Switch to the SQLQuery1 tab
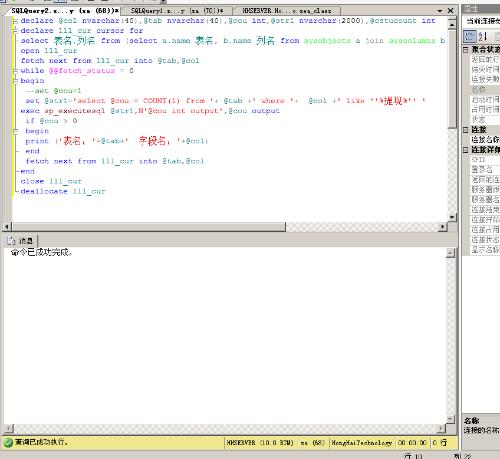Image resolution: width=500 pixels, height=459 pixels. [x=177, y=11]
